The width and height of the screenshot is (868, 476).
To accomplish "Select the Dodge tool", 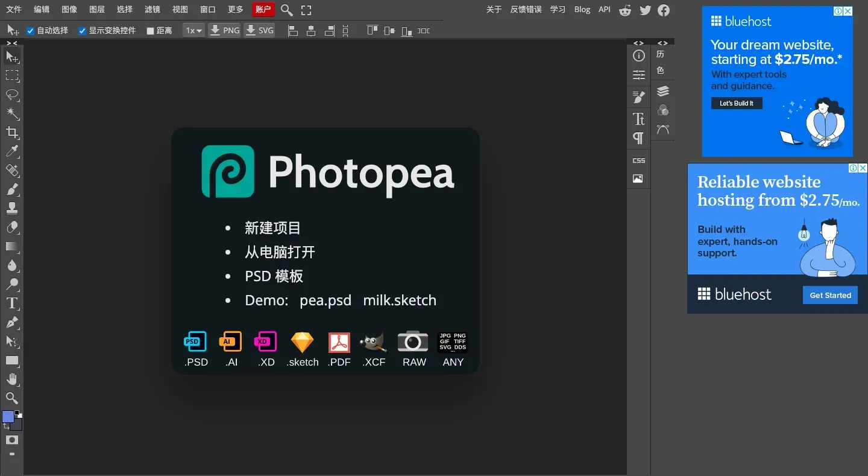I will (12, 284).
